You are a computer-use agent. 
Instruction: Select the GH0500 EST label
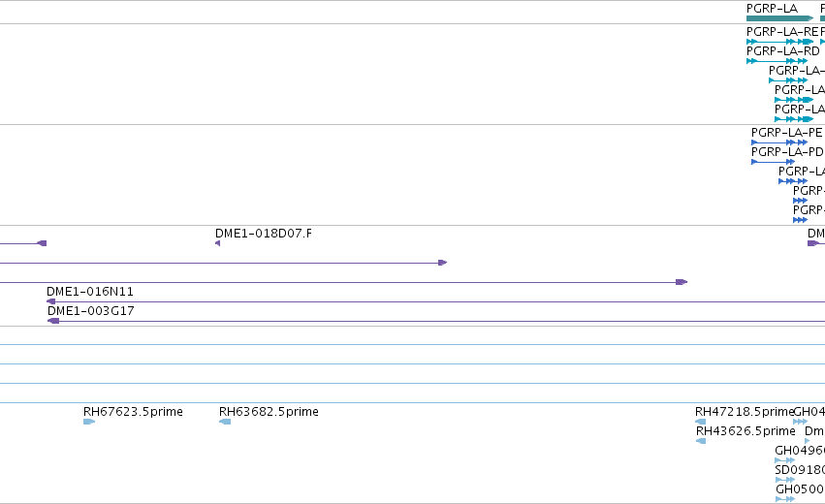pyautogui.click(x=800, y=489)
